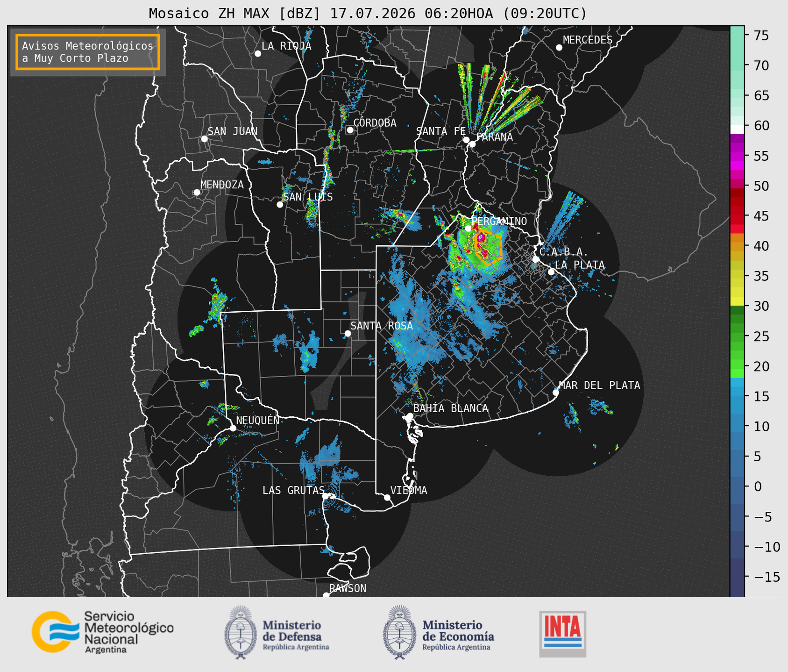Click the yellow 35 dBZ color band
Image resolution: width=788 pixels, height=672 pixels.
tap(737, 276)
